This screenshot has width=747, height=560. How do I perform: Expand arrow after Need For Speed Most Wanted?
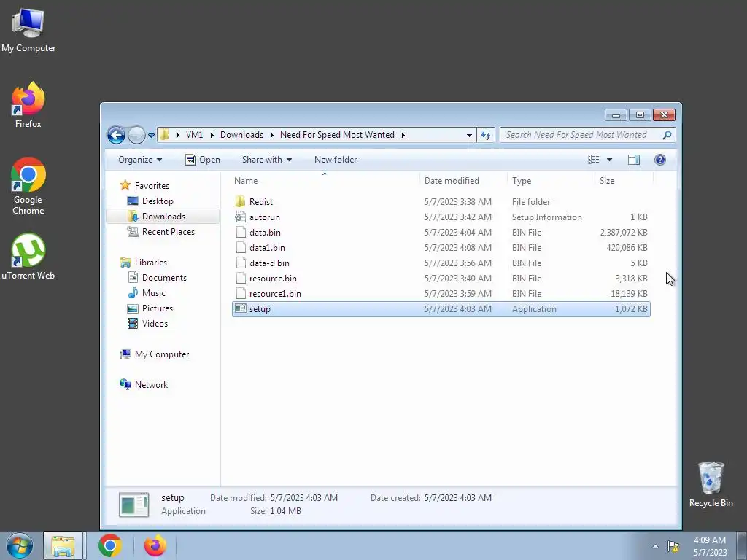pyautogui.click(x=403, y=135)
